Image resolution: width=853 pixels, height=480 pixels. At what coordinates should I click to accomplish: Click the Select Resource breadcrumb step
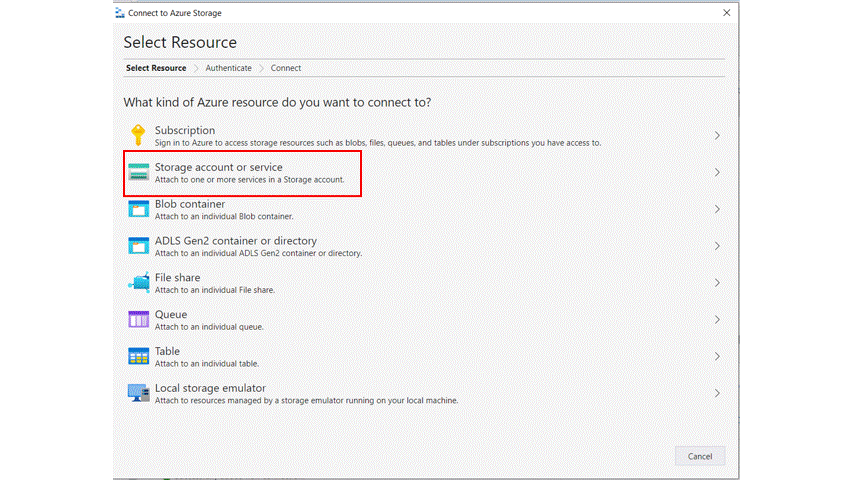click(x=156, y=68)
